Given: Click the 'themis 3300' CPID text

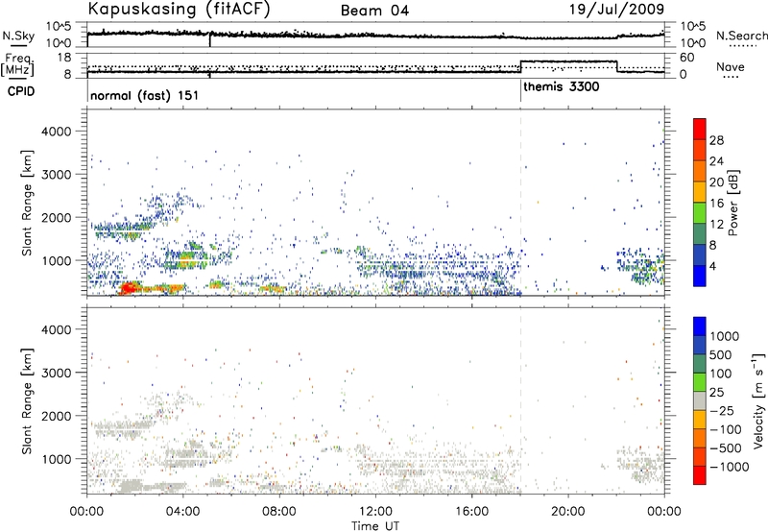Looking at the screenshot, I should pos(562,87).
